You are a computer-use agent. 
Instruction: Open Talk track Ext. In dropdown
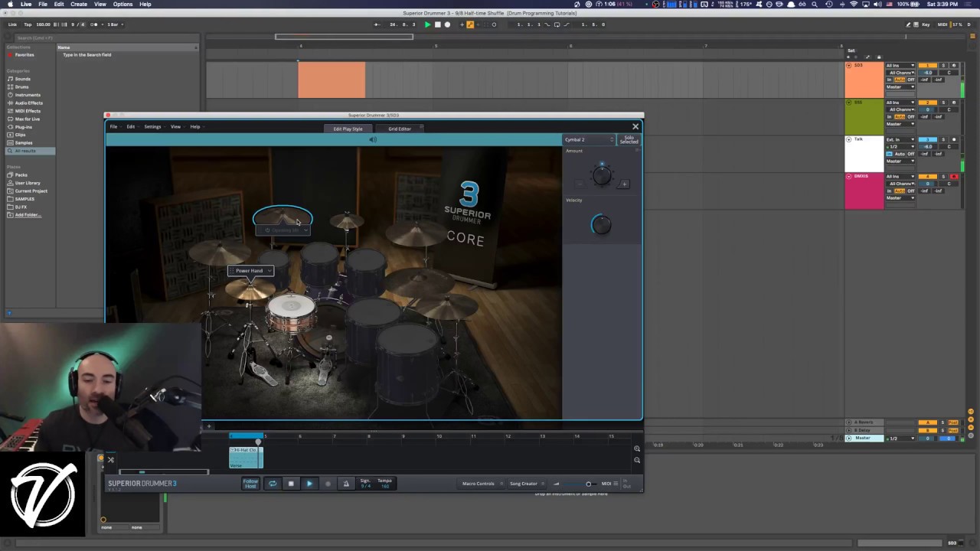point(900,140)
